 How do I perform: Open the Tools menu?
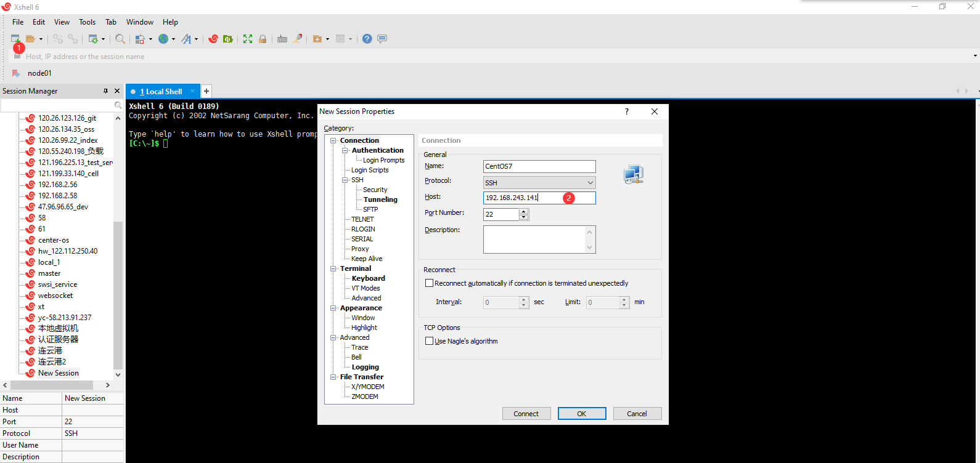click(x=87, y=22)
